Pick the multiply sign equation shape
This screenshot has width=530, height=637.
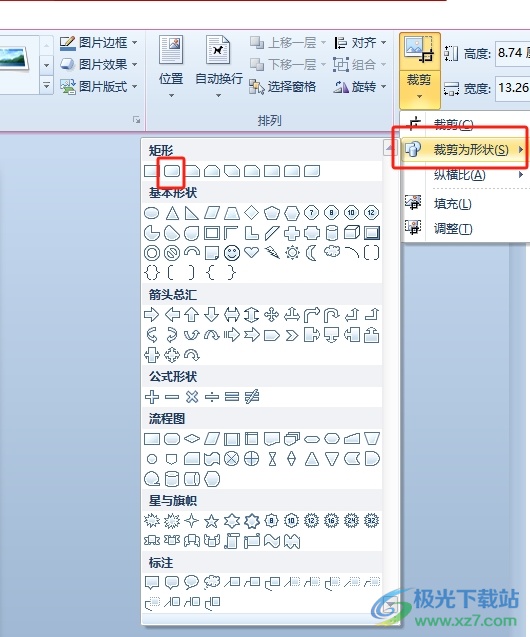click(192, 396)
